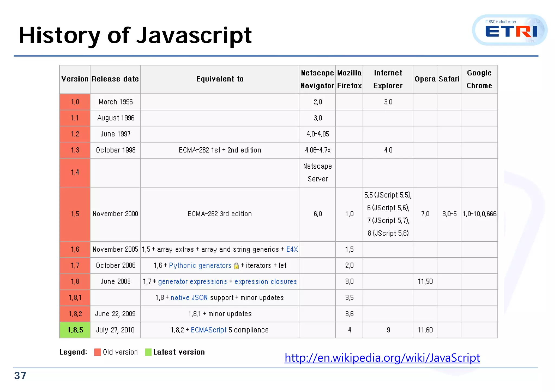The image size is (555, 392).
Task: Click the slide number 37
Action: 20,376
